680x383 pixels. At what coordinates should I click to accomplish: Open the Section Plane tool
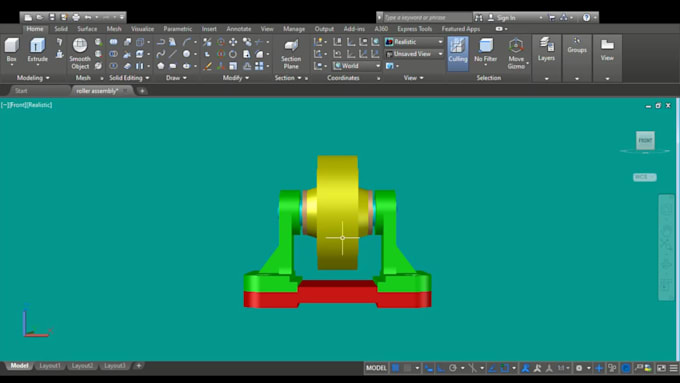(291, 54)
